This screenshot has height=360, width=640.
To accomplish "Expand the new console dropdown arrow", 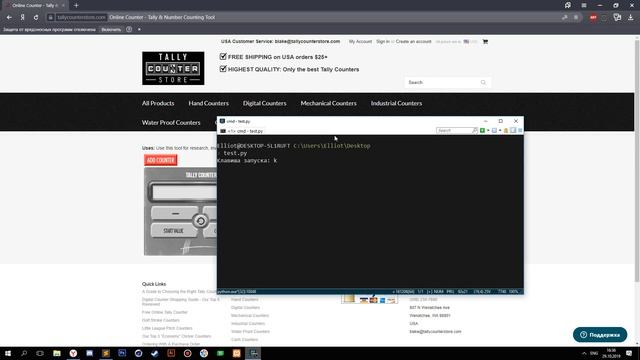I will 488,131.
